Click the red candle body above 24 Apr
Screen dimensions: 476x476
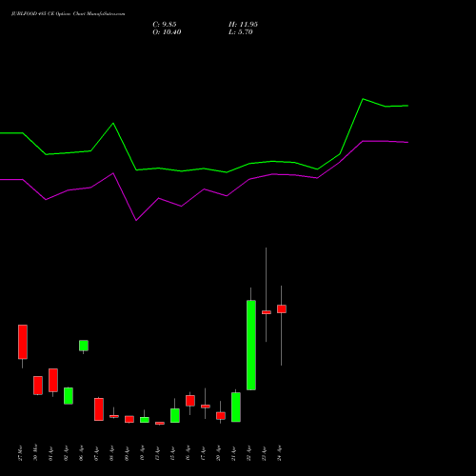[x=282, y=308]
